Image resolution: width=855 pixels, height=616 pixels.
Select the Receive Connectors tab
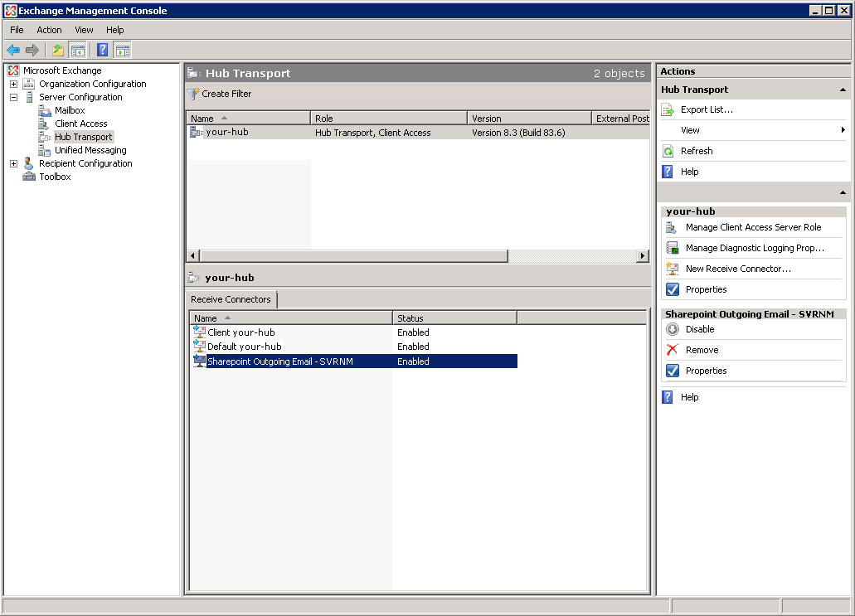(231, 299)
